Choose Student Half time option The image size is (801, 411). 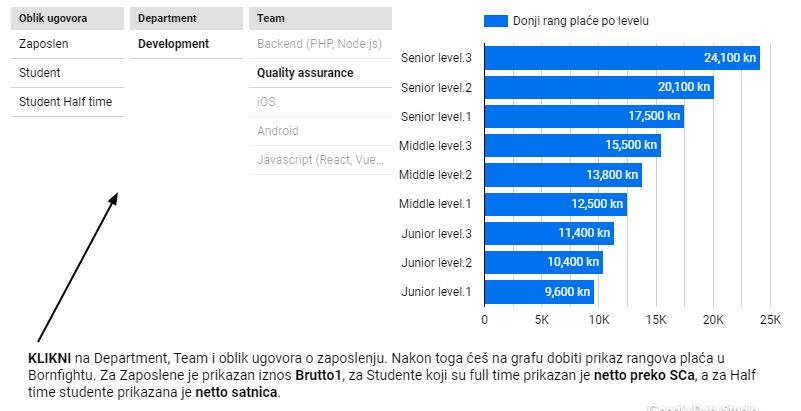click(67, 102)
